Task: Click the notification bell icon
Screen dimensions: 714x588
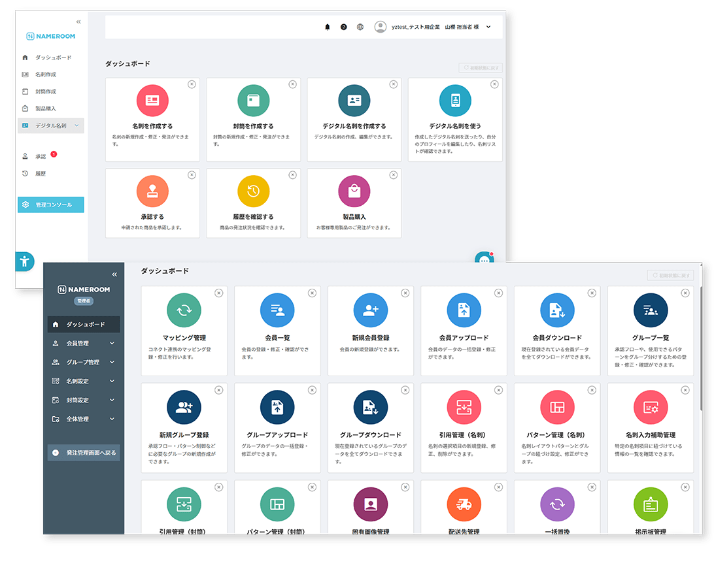Action: [328, 27]
